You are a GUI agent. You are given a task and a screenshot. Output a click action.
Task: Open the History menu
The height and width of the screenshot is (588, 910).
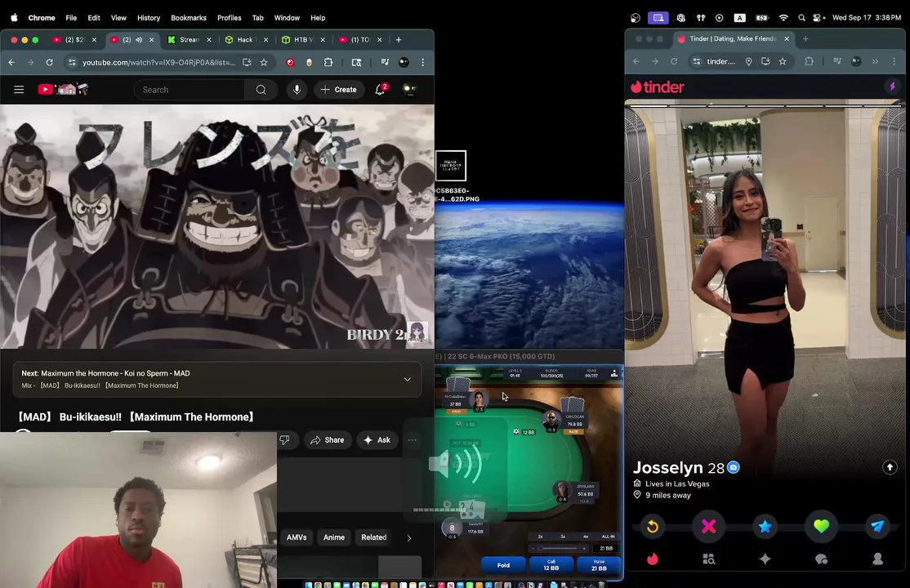coord(149,18)
